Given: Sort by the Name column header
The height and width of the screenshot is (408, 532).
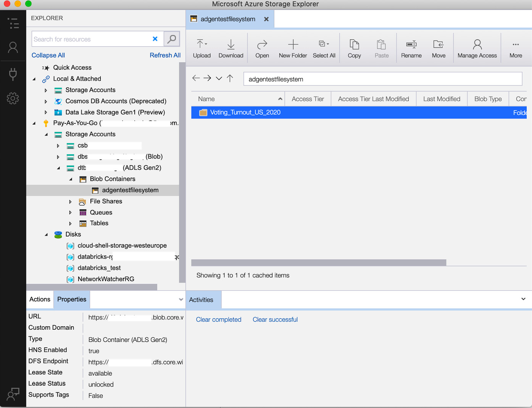Looking at the screenshot, I should click(238, 99).
